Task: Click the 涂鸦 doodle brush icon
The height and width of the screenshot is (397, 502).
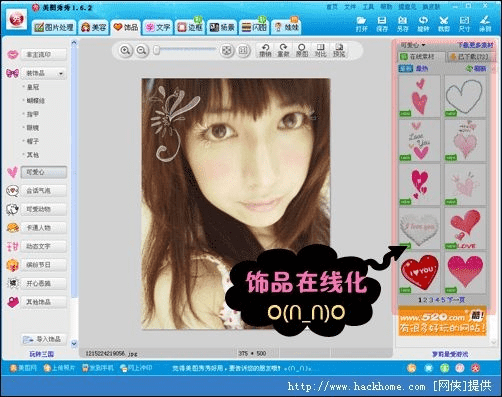Action: [485, 24]
